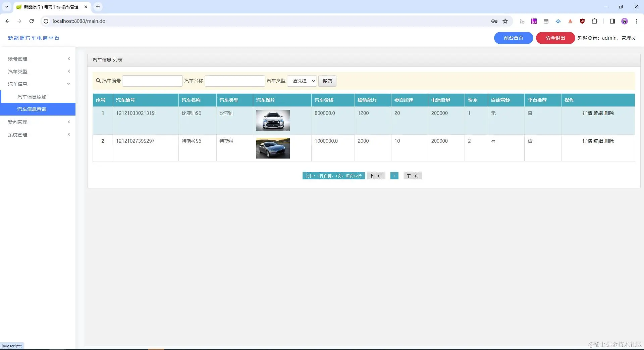644x350 pixels.
Task: Click car number 12121027395297
Action: 135,141
